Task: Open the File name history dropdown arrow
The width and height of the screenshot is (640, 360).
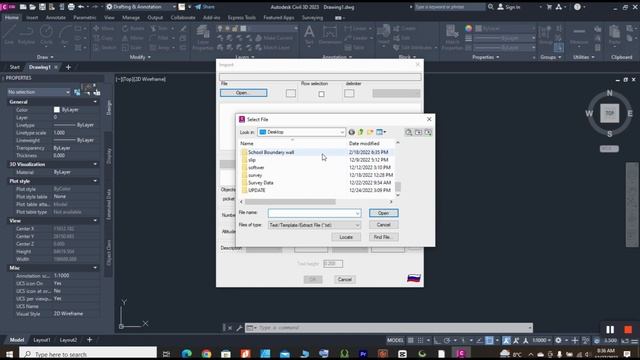Action: pos(358,213)
